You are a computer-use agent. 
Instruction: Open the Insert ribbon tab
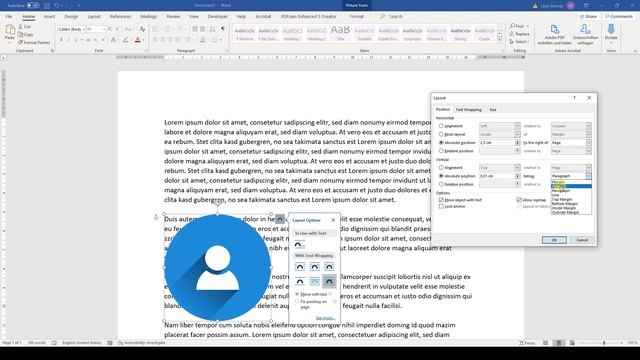pyautogui.click(x=49, y=16)
